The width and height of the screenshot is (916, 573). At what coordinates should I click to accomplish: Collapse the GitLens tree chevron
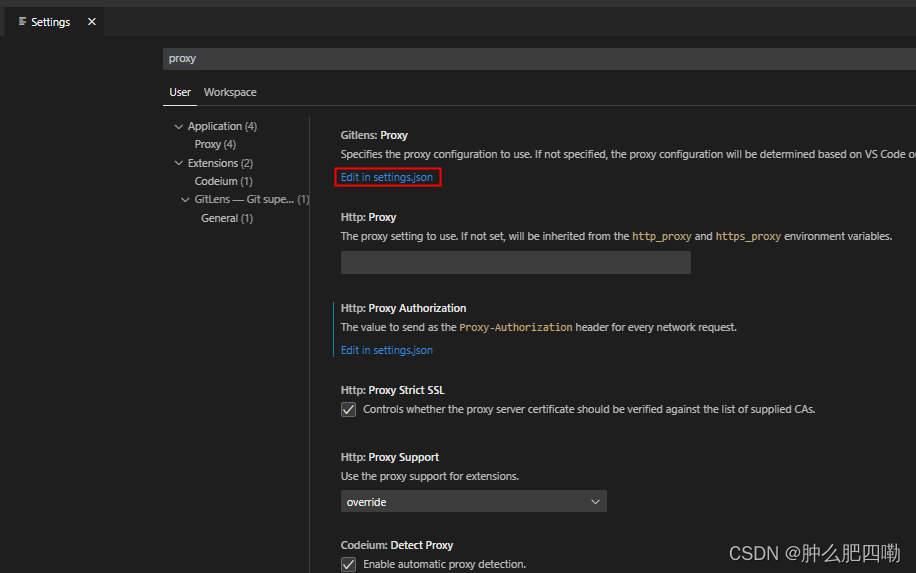coord(185,200)
